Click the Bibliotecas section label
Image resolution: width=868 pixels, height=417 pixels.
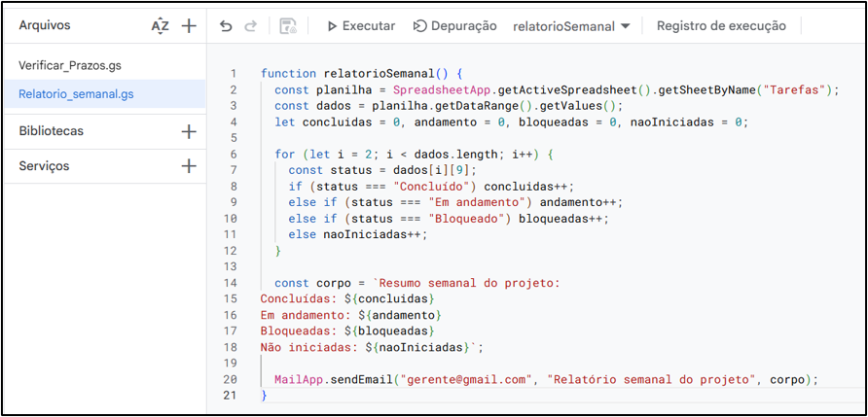click(51, 131)
